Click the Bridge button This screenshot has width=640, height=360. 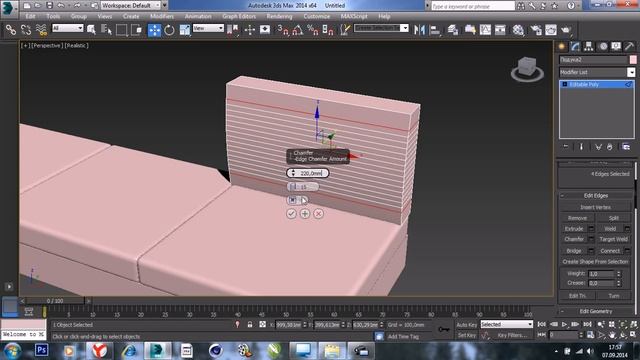point(574,251)
